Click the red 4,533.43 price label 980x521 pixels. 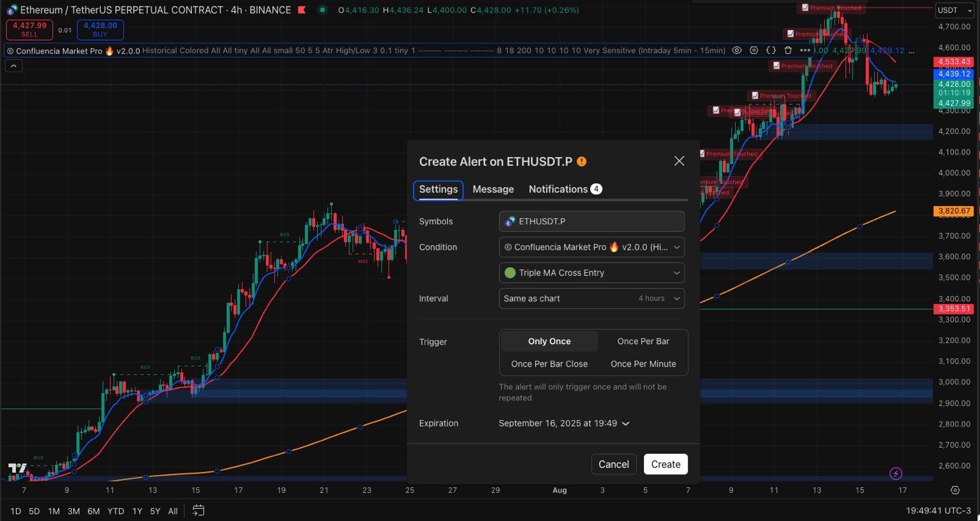pos(954,62)
